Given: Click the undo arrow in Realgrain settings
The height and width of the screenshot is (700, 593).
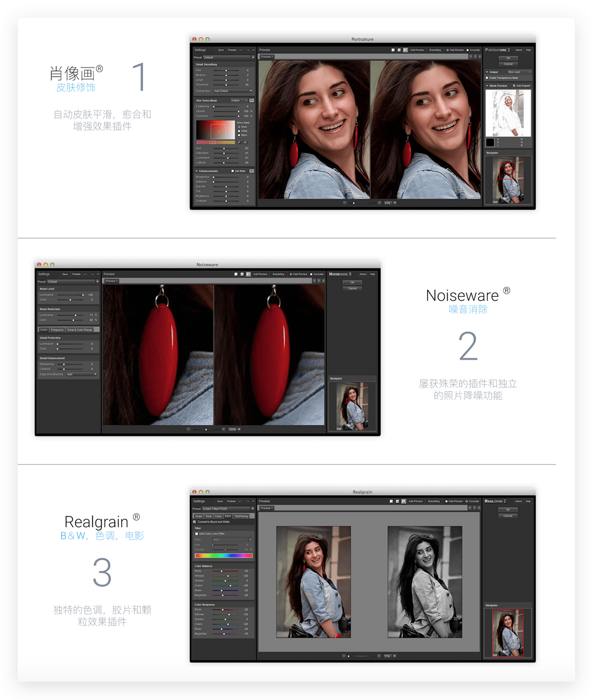Looking at the screenshot, I should tap(241, 501).
